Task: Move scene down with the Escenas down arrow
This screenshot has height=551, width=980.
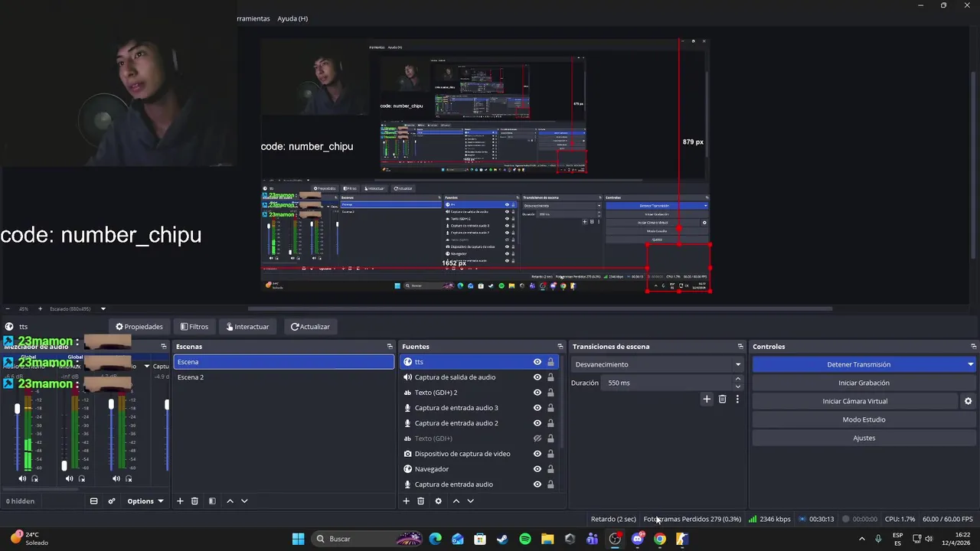Action: (x=244, y=501)
